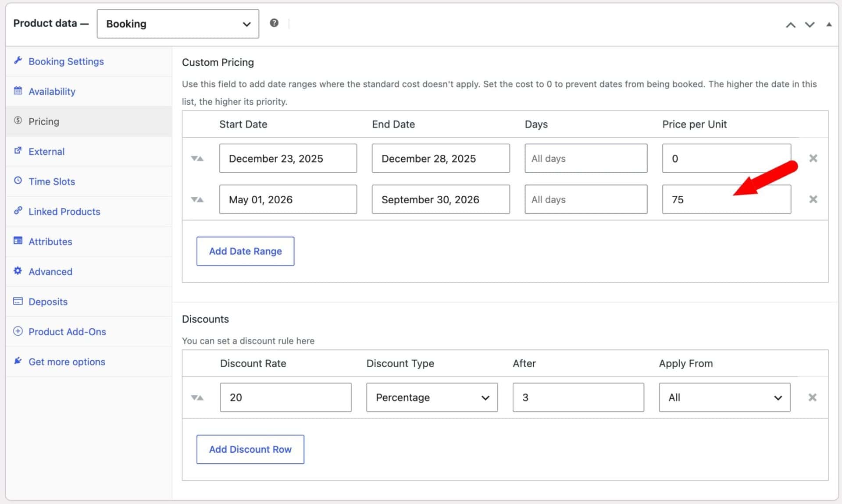Click the Discounts heading
Image resolution: width=842 pixels, height=504 pixels.
click(205, 319)
